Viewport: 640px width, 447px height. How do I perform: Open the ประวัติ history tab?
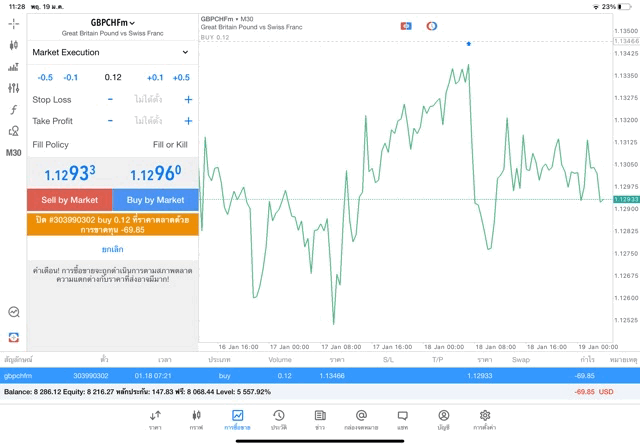point(279,420)
